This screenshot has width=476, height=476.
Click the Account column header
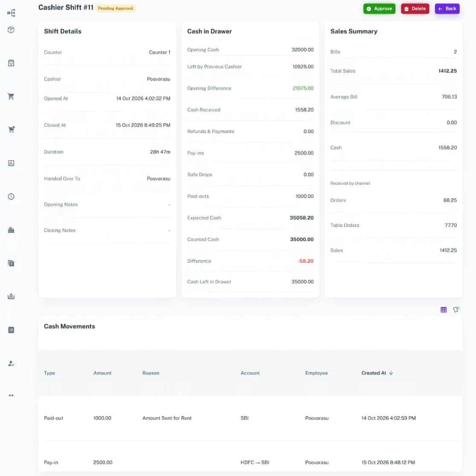click(x=250, y=373)
